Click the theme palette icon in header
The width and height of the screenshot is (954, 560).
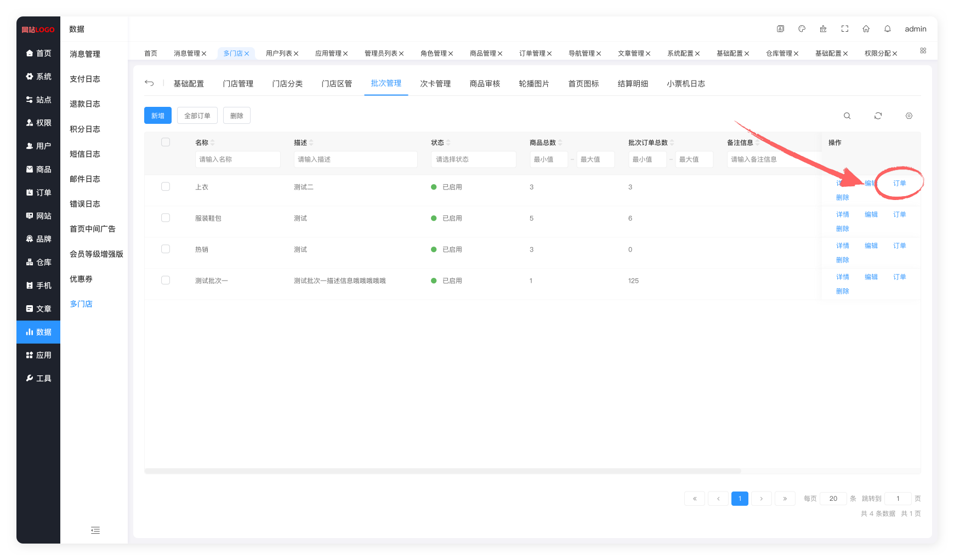point(802,29)
